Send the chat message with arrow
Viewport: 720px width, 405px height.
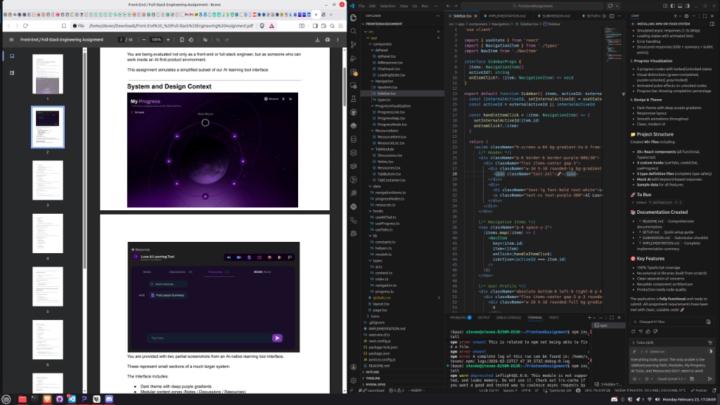pyautogui.click(x=710, y=379)
